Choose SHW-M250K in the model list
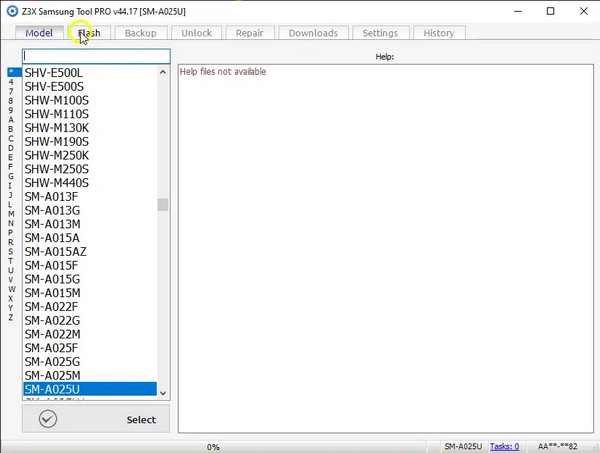Viewport: 600px width, 453px height. (57, 155)
